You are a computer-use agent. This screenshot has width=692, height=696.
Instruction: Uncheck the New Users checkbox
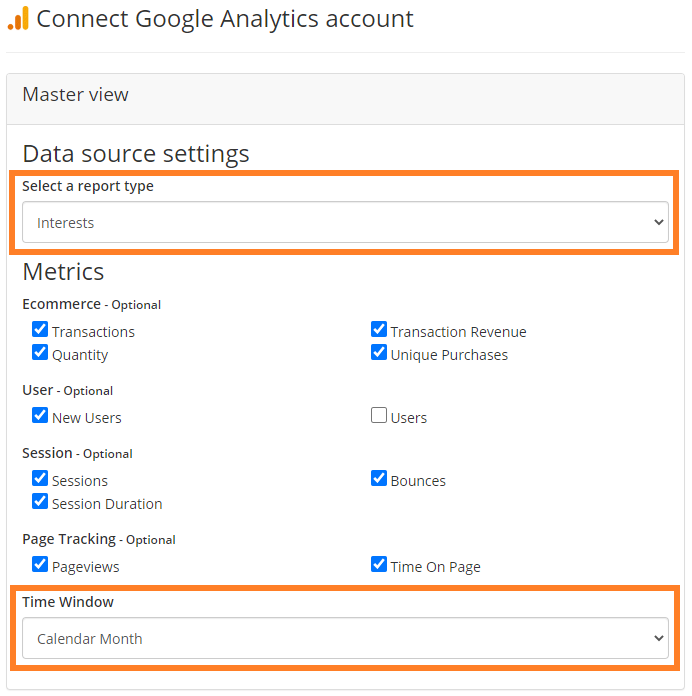click(40, 415)
